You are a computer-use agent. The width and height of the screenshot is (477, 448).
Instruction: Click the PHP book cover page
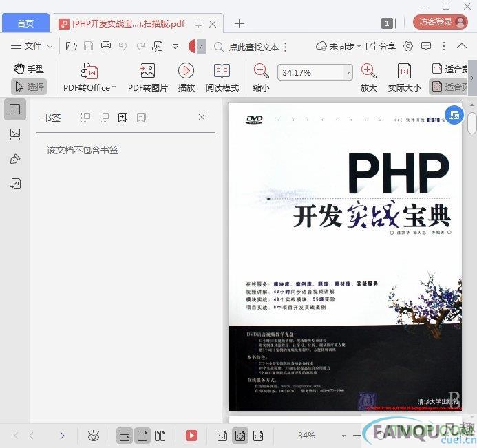pyautogui.click(x=346, y=257)
